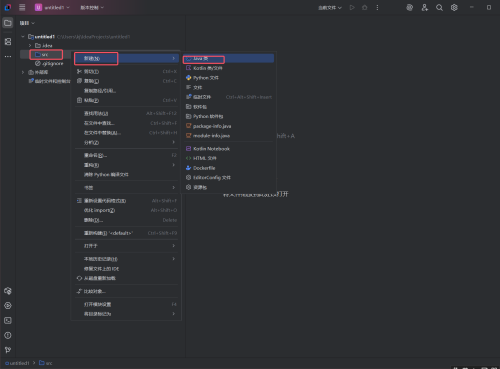Create module-info.java
Screen dimensions: 500x369
[x=228, y=136]
